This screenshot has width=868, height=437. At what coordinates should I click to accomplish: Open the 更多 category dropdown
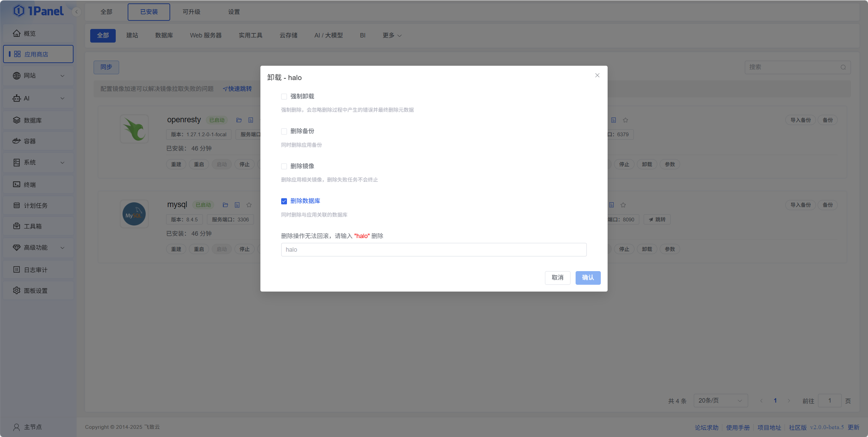tap(392, 35)
